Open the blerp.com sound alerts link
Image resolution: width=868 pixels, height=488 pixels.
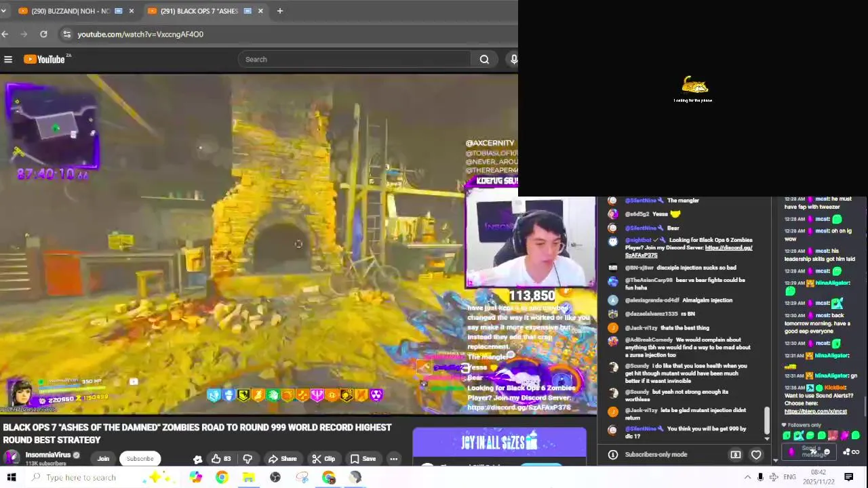[x=815, y=411]
